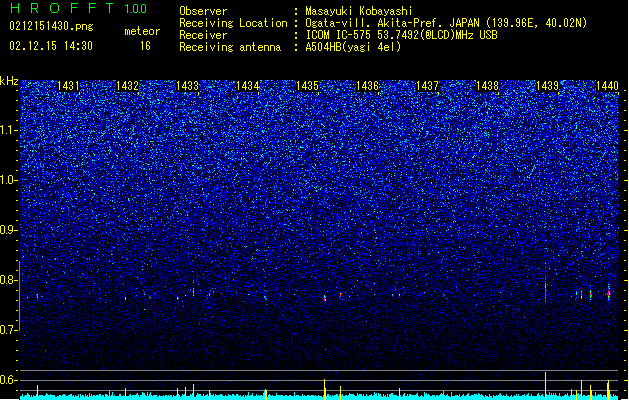Select the file name 0212151430.png
This screenshot has width=629, height=400.
[51, 26]
